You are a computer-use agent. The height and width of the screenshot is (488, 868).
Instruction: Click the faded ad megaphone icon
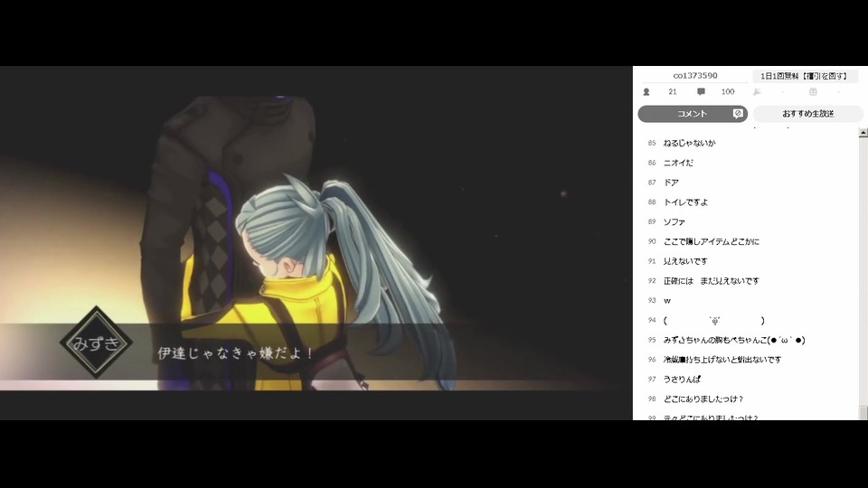[x=757, y=92]
